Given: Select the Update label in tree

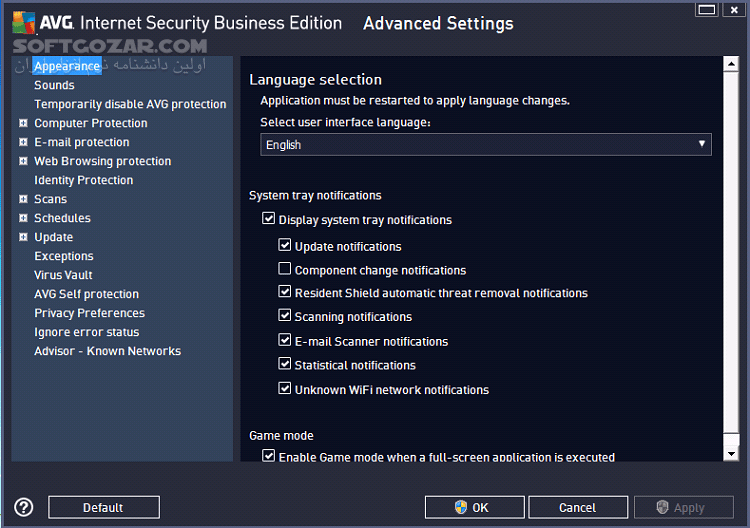Looking at the screenshot, I should 54,237.
